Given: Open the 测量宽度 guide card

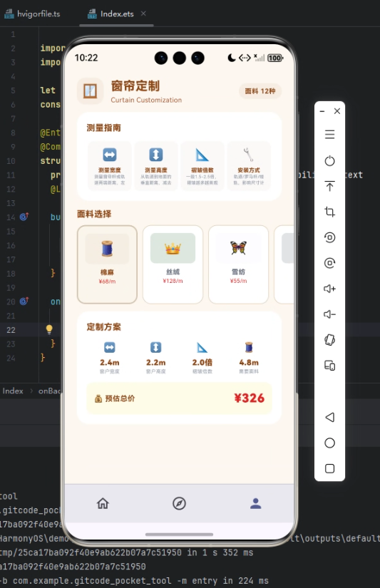Looking at the screenshot, I should point(110,166).
